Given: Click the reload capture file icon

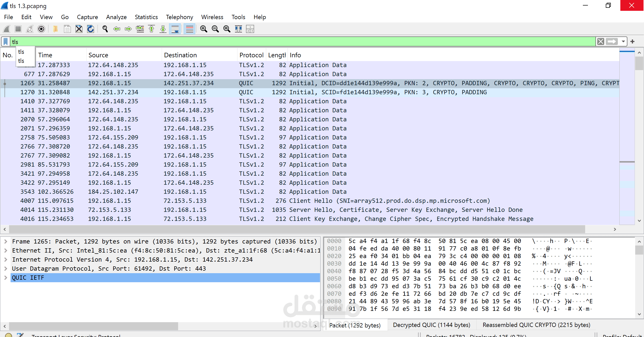Looking at the screenshot, I should tap(91, 29).
